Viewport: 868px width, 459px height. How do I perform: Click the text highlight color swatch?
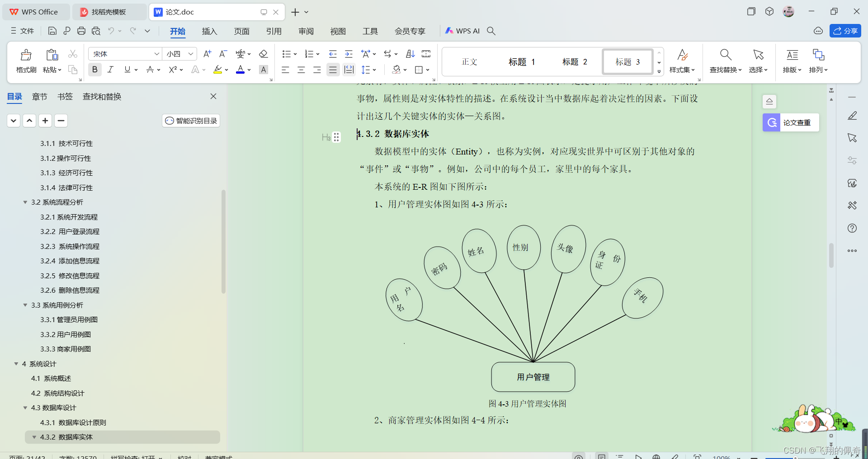tap(217, 70)
